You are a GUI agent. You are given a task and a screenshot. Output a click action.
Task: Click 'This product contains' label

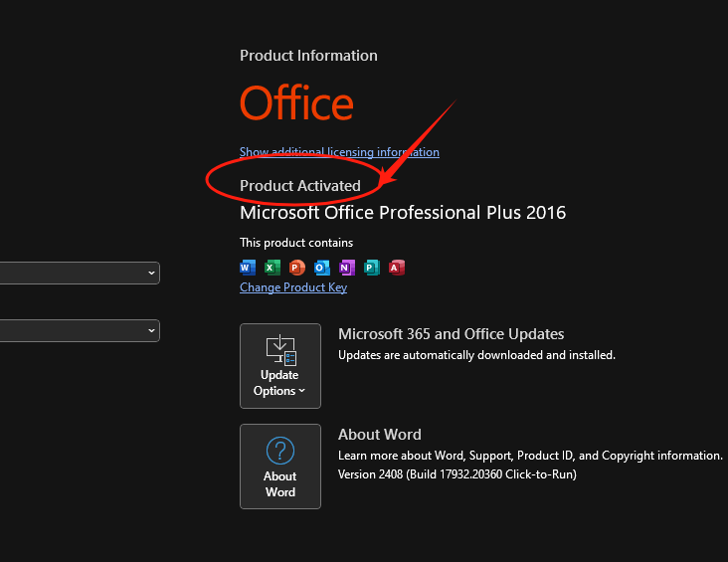296,243
